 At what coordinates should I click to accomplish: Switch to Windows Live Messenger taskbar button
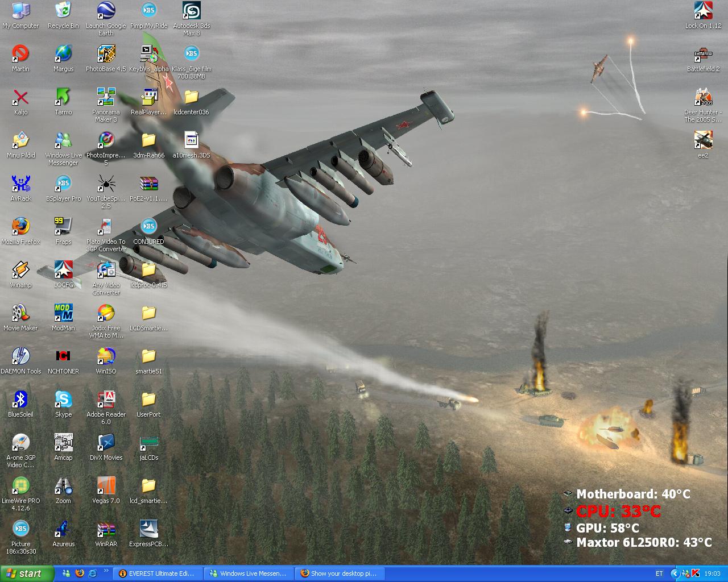point(249,573)
